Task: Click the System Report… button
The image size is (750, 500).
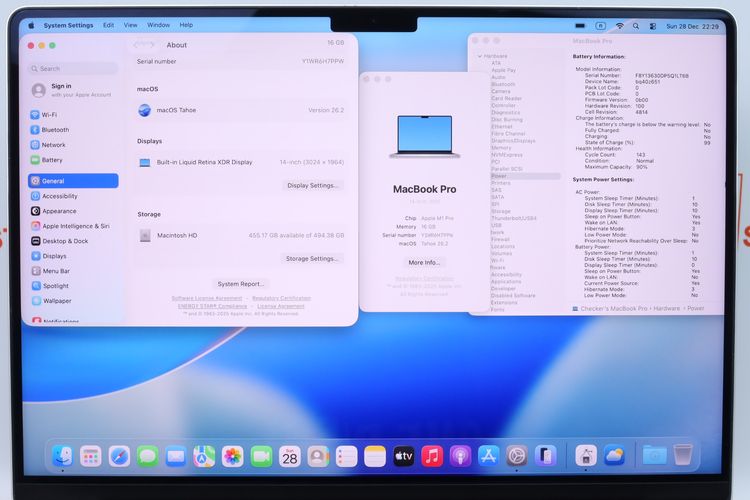Action: [241, 284]
